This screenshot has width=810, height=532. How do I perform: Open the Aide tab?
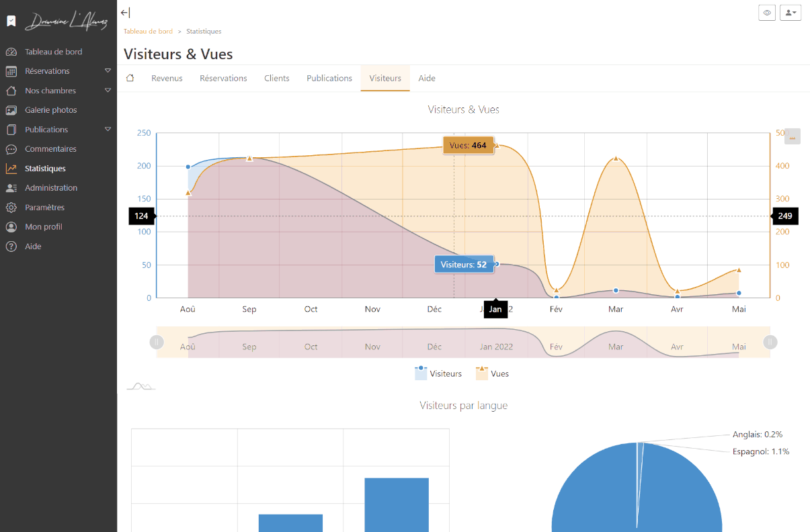[427, 78]
